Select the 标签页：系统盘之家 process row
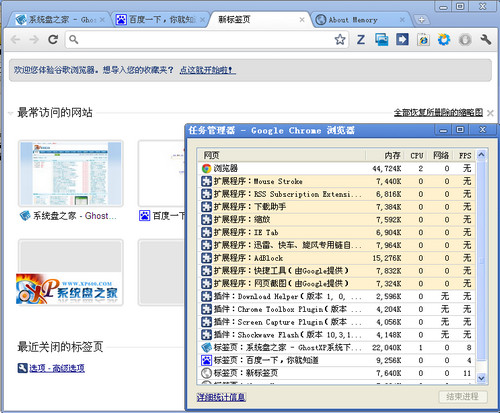This screenshot has height=413, width=500. pos(337,348)
